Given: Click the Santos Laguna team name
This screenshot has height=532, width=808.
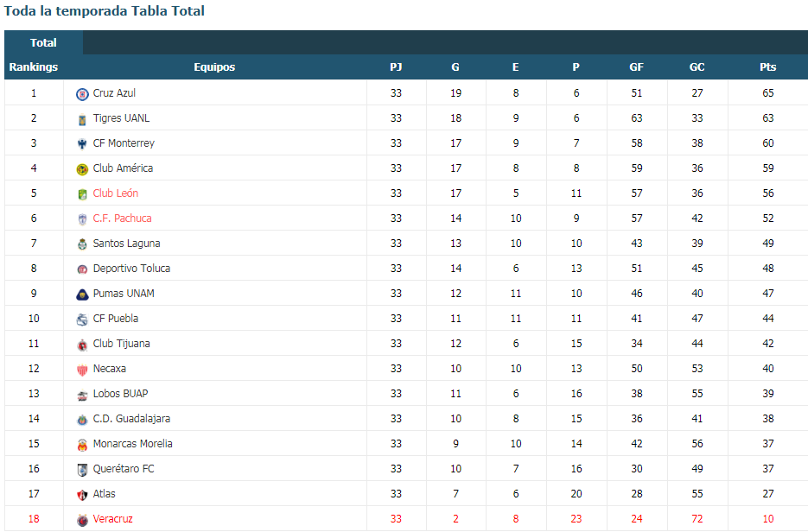Looking at the screenshot, I should (126, 243).
